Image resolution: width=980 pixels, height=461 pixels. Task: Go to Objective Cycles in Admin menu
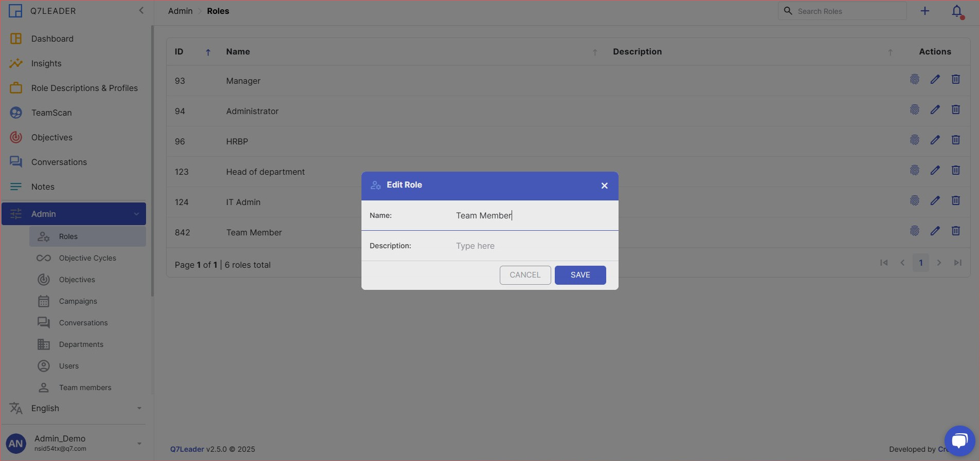pyautogui.click(x=87, y=258)
